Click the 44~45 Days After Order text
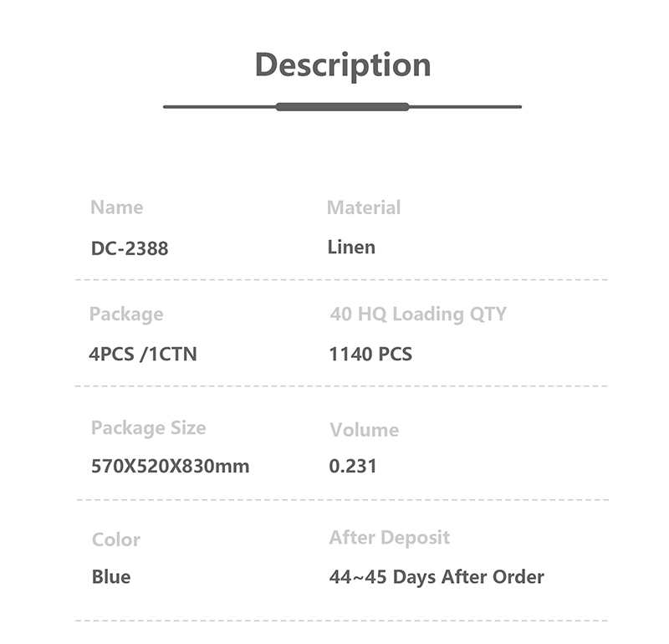The image size is (669, 644). click(x=437, y=577)
